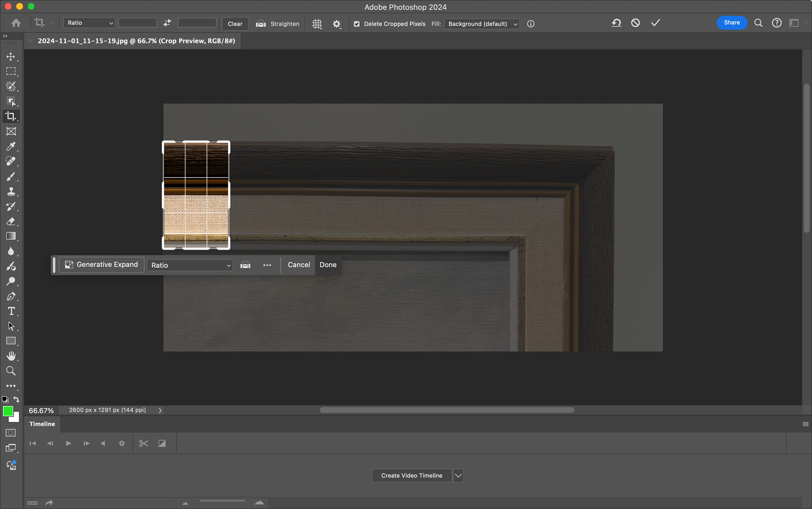Click the Generative Expand button
The width and height of the screenshot is (812, 509).
click(x=101, y=264)
